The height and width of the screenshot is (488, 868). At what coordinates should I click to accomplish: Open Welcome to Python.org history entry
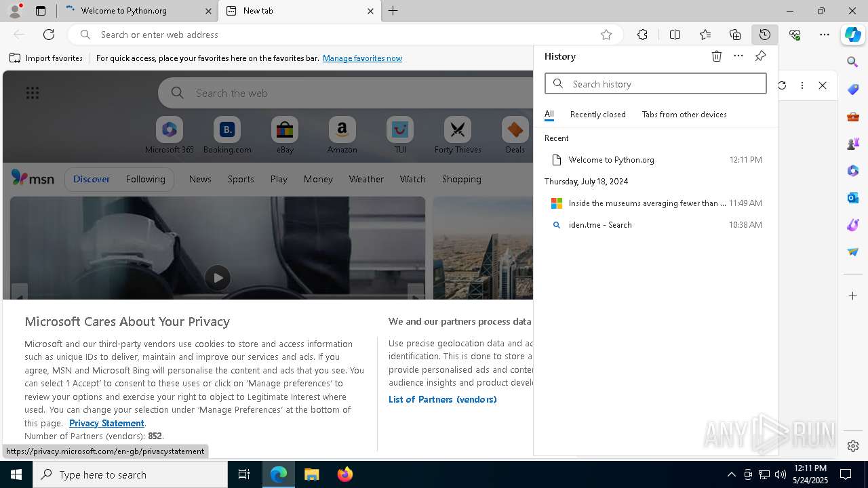tap(655, 160)
